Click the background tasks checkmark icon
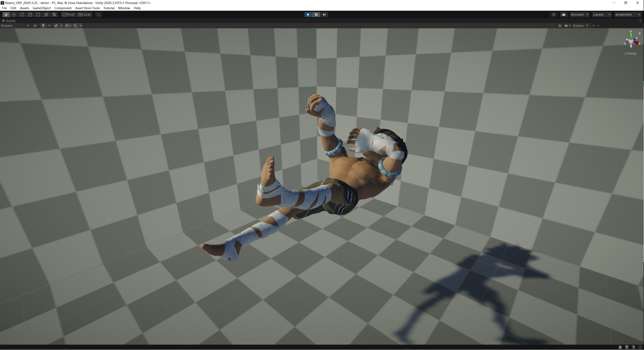 point(640,347)
